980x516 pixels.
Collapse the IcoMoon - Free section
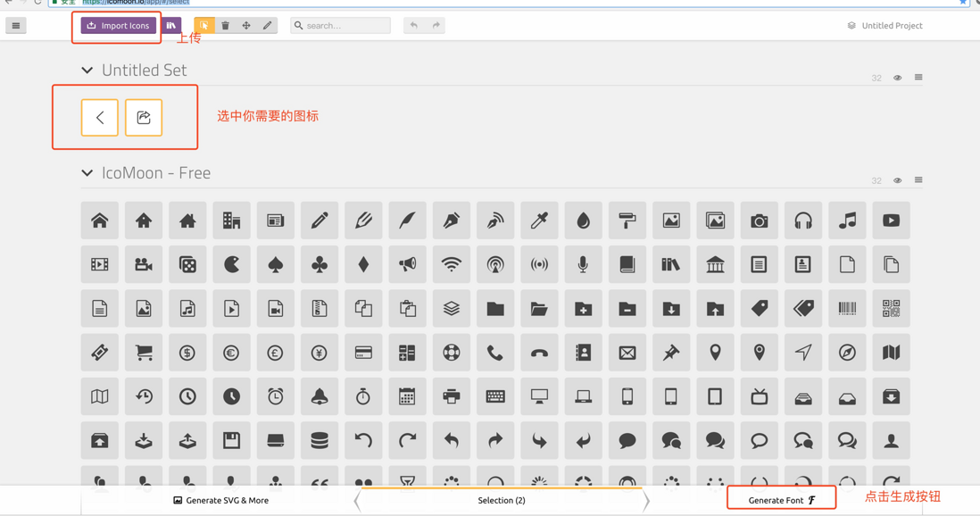pyautogui.click(x=87, y=172)
